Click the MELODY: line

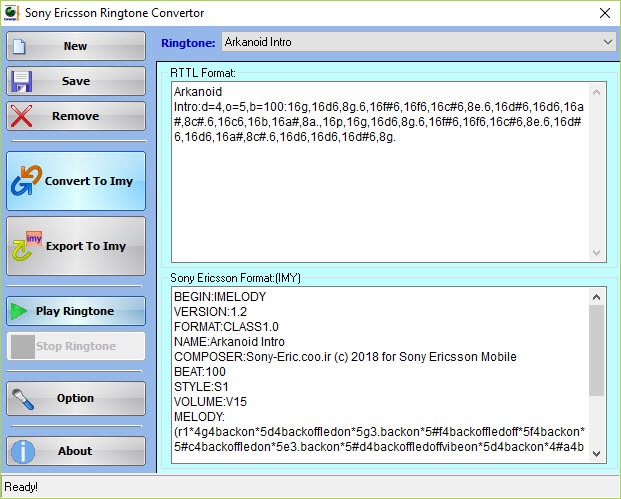tap(199, 417)
